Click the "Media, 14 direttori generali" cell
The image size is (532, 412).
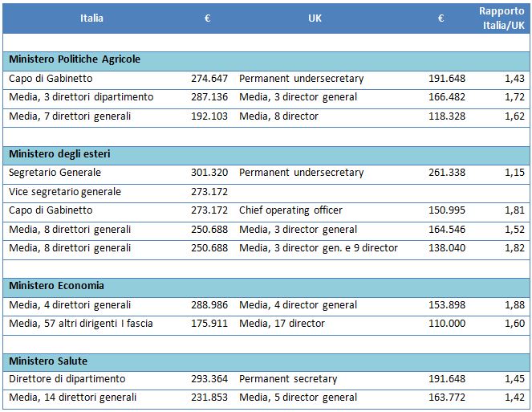click(73, 398)
